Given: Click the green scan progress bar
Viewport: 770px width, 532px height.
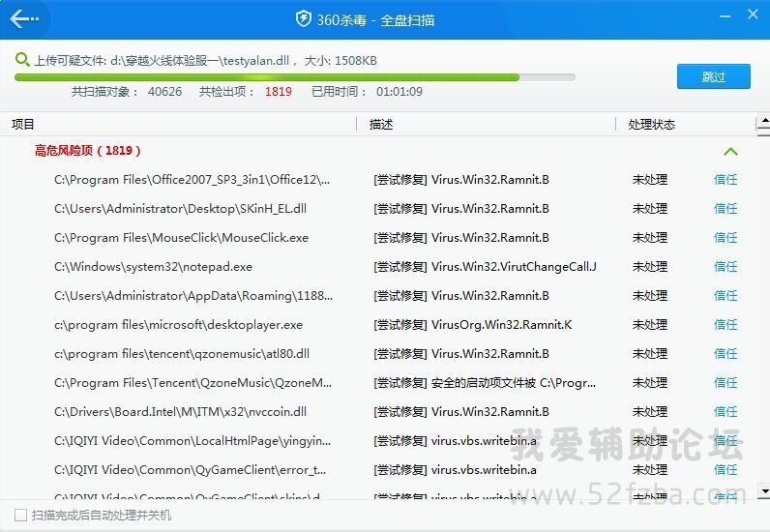Looking at the screenshot, I should pos(295,77).
